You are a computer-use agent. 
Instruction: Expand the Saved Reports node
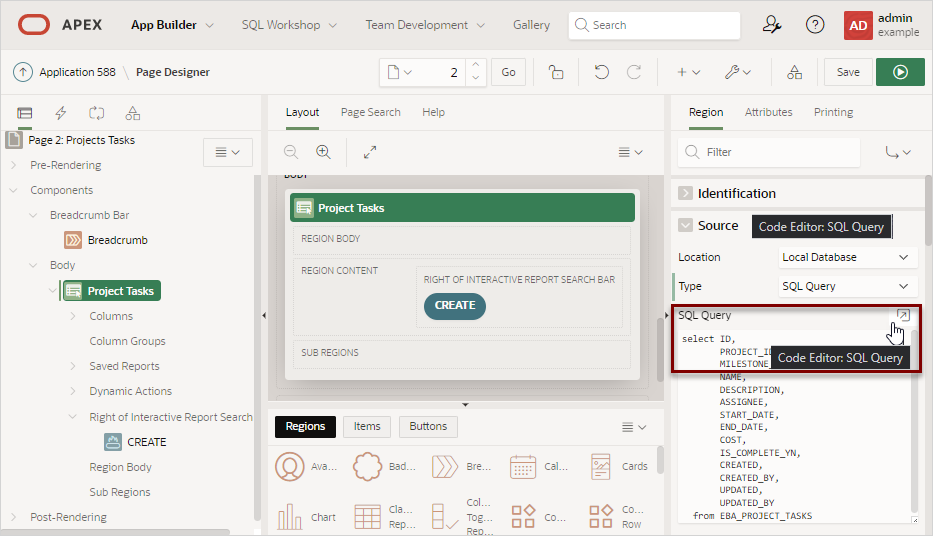[73, 366]
